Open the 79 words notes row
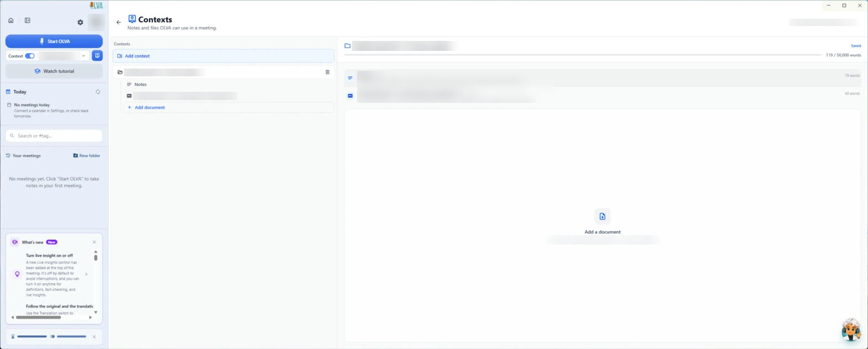Screen dimensions: 868x349 pos(603,78)
